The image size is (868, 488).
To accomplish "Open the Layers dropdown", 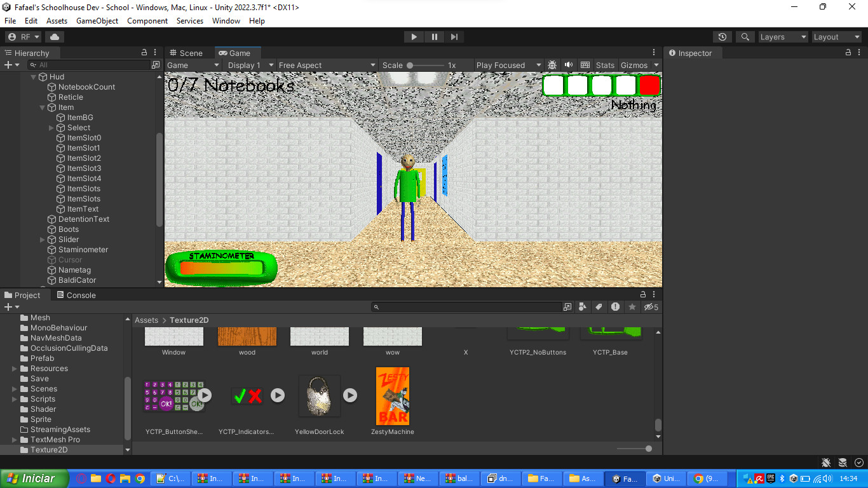I will (x=783, y=37).
